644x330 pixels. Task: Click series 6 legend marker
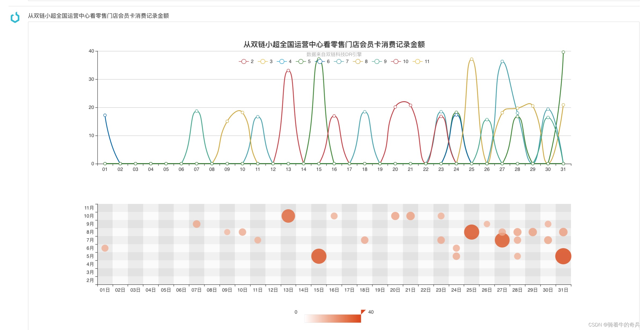coord(320,61)
